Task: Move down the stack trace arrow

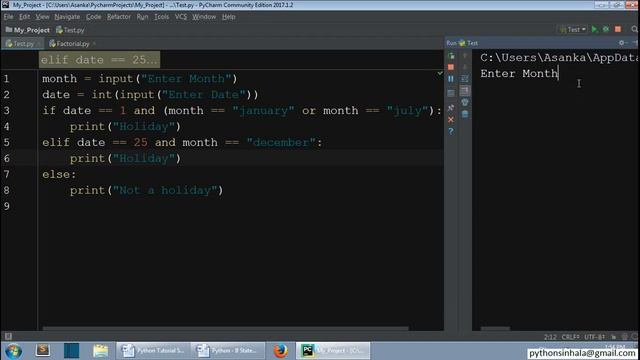Action: pyautogui.click(x=464, y=67)
